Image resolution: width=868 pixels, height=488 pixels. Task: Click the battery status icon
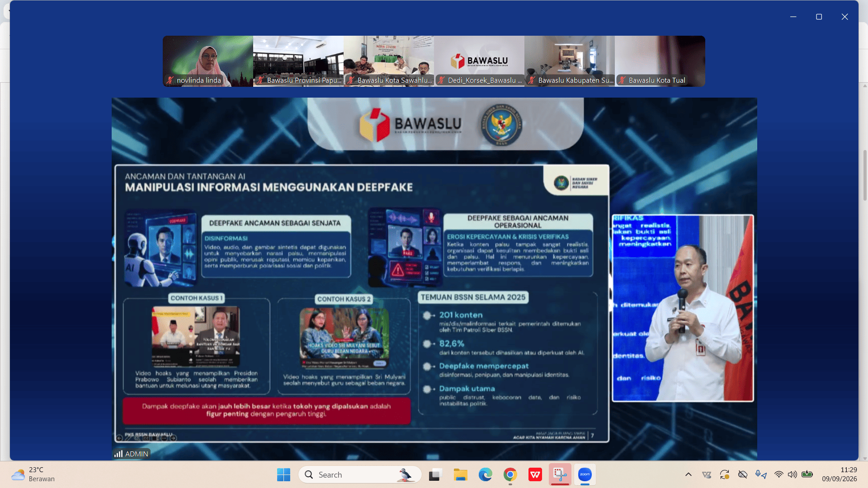807,474
